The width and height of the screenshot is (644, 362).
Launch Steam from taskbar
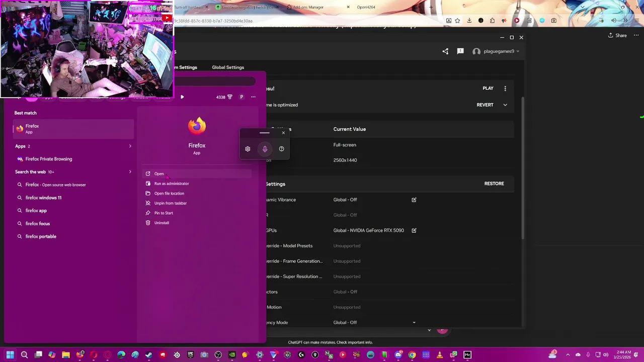point(149,355)
